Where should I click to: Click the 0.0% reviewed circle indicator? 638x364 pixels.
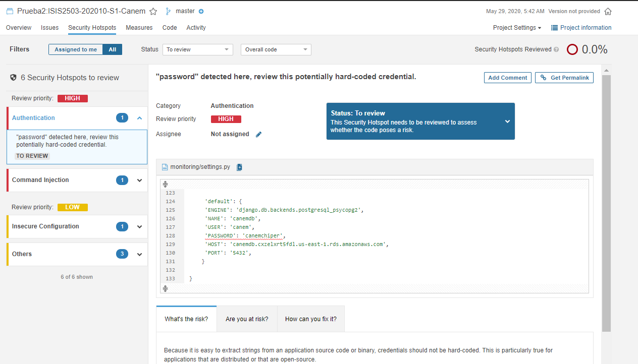572,49
